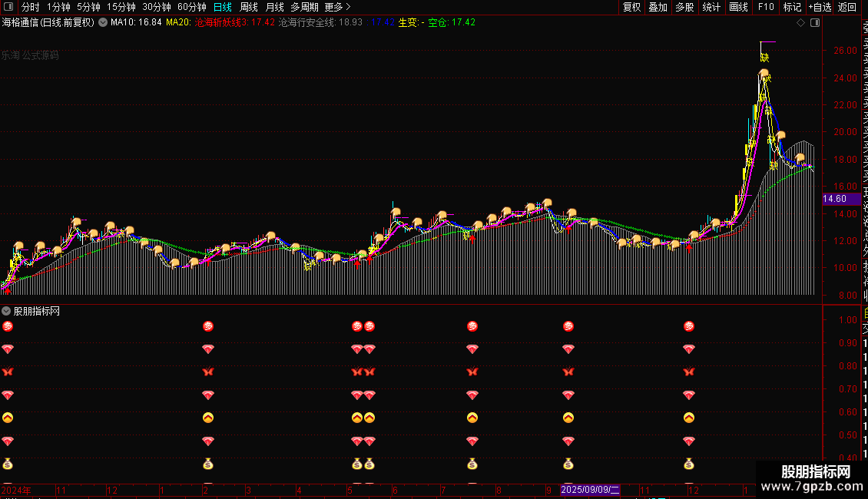The height and width of the screenshot is (499, 868).
Task: Select the 60分钟 period tab
Action: point(192,7)
